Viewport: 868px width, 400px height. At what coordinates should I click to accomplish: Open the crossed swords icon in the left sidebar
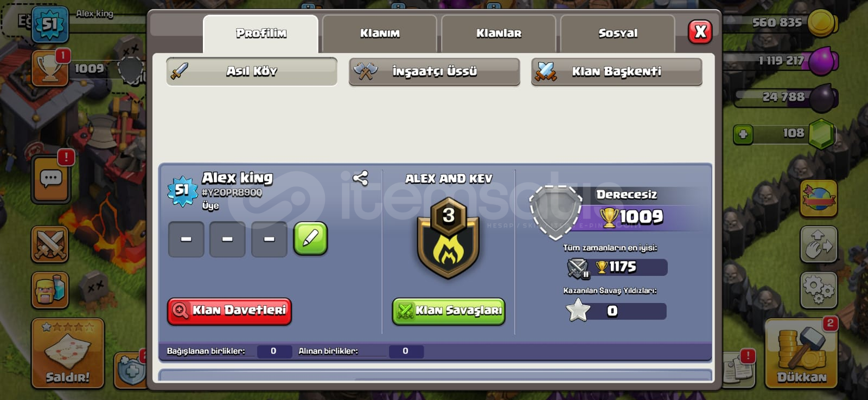[50, 244]
